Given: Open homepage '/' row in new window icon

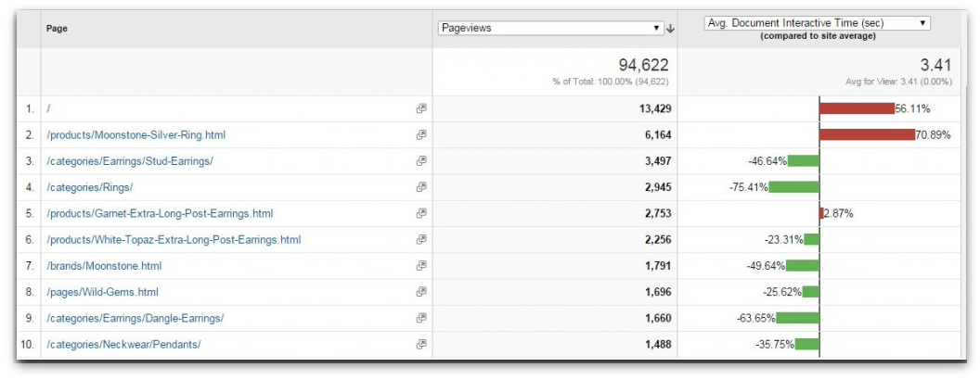Looking at the screenshot, I should [421, 108].
